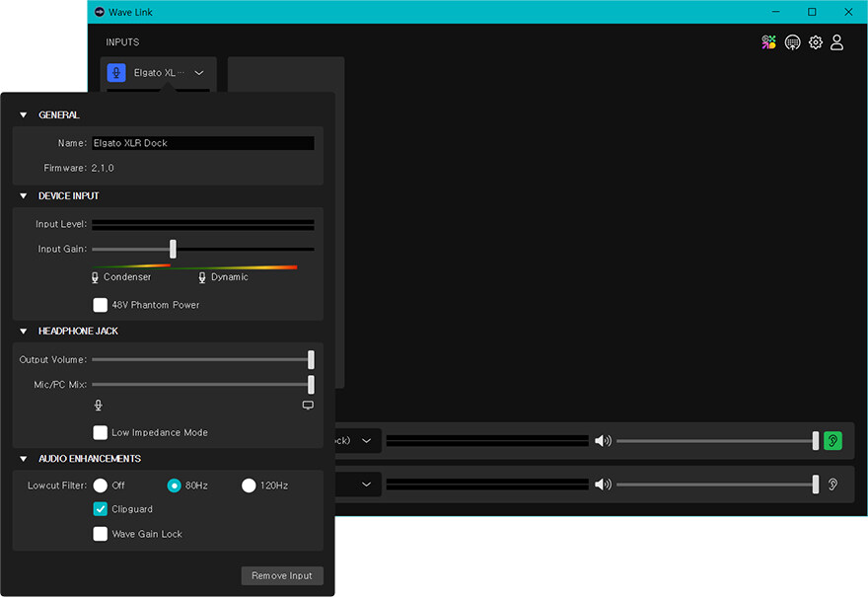Toggle the green monitoring ear icon
Viewport: 868px width, 597px height.
pos(832,440)
